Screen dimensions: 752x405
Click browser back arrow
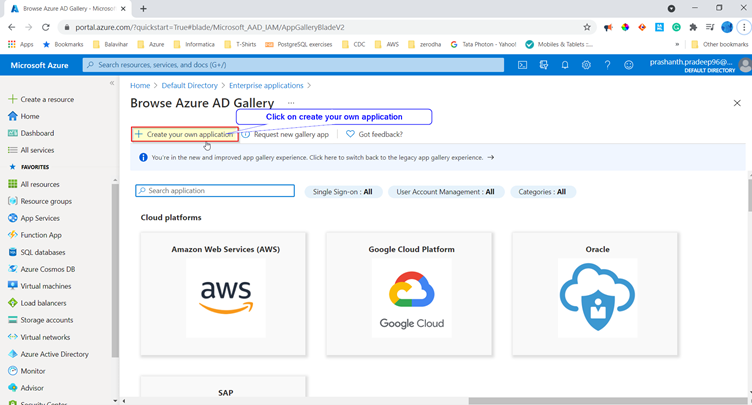pyautogui.click(x=12, y=27)
